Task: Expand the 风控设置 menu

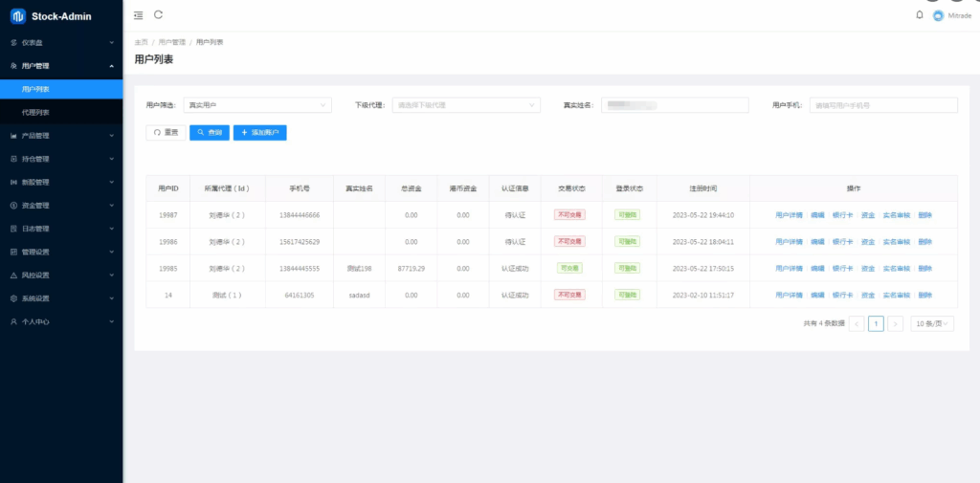Action: click(x=61, y=274)
